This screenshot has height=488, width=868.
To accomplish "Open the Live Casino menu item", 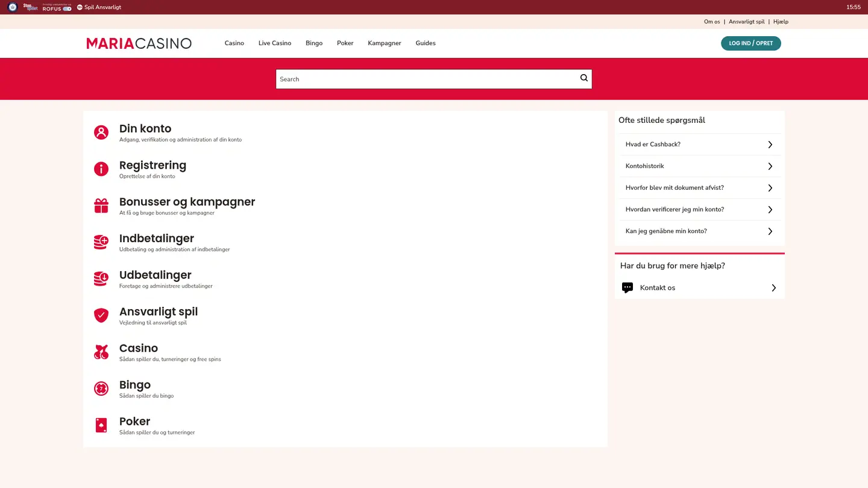I will click(275, 43).
